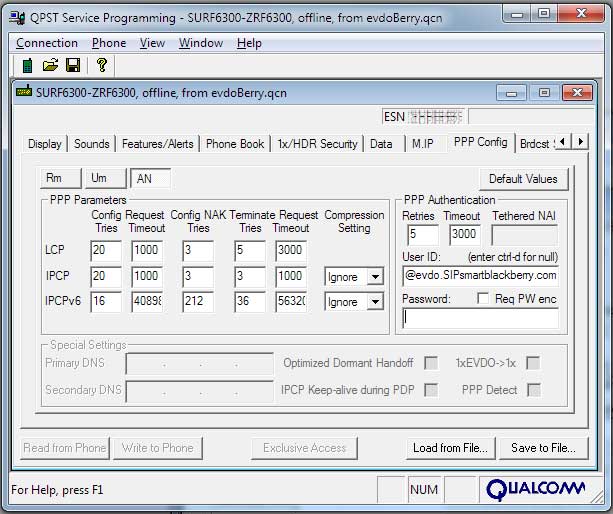Toggle 1xEVDO->1x checkbox
This screenshot has height=514, width=613.
coord(533,363)
